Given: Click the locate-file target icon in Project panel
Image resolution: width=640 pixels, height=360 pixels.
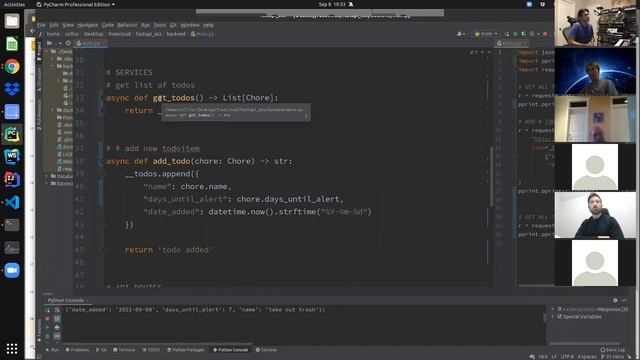Looking at the screenshot, I should [68, 43].
